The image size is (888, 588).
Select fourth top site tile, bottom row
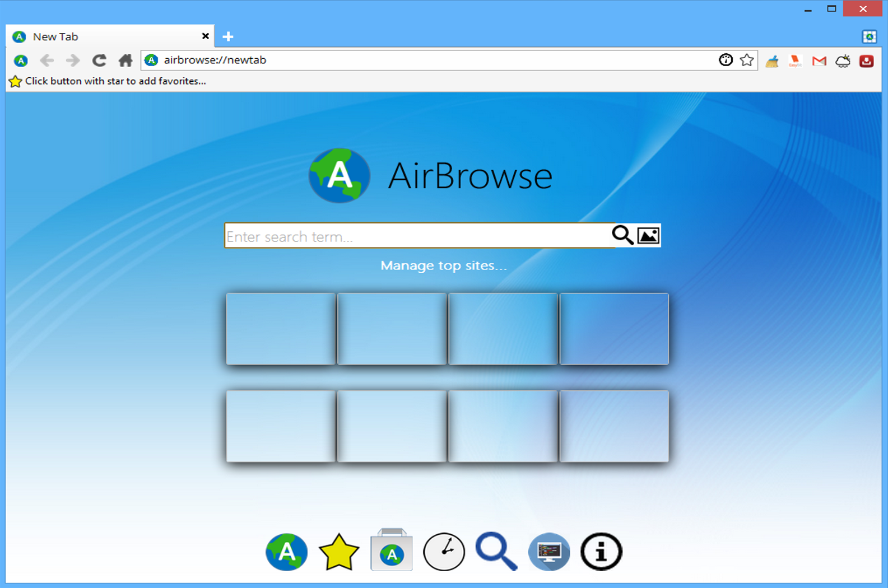click(614, 426)
